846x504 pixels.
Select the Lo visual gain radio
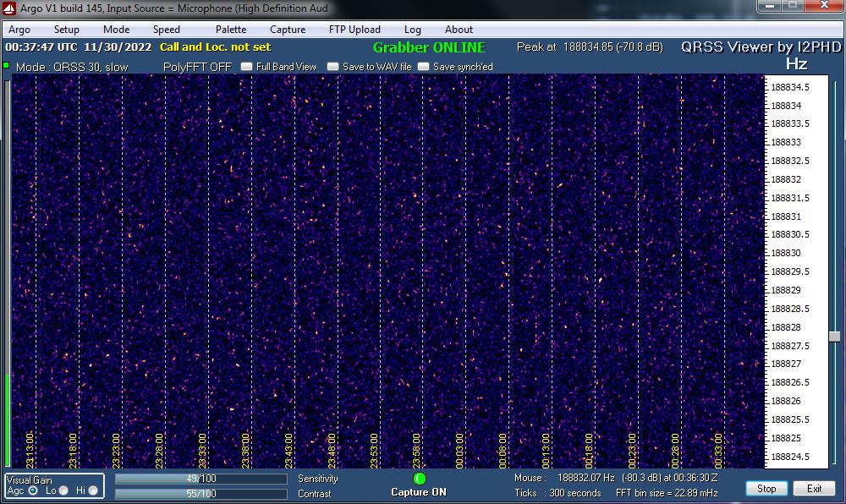pyautogui.click(x=63, y=490)
